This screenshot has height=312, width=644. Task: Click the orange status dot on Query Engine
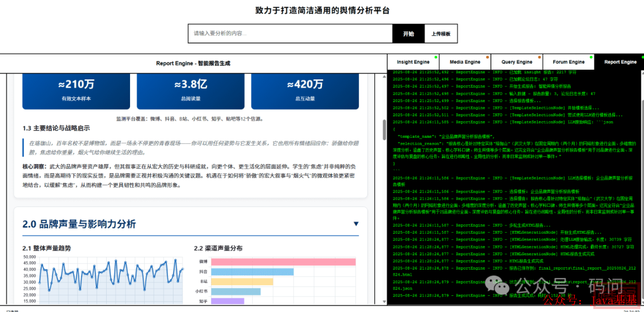tap(540, 57)
